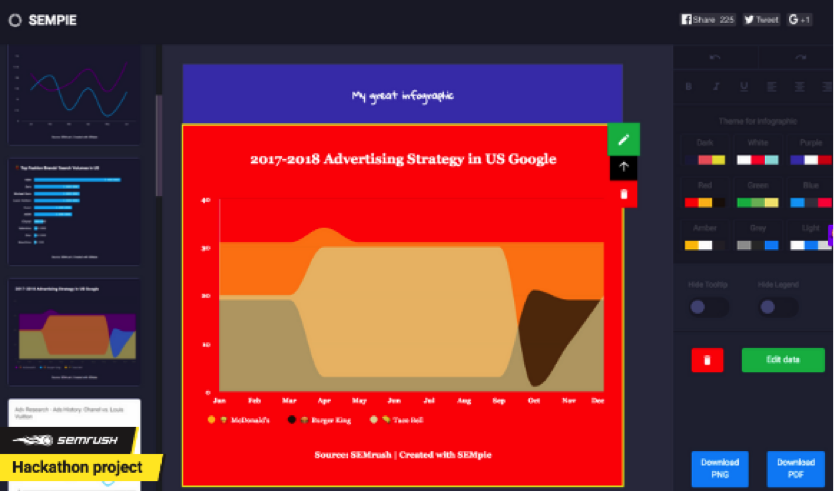Click the SEMrush logo badge
The width and height of the screenshot is (834, 492).
(x=68, y=440)
